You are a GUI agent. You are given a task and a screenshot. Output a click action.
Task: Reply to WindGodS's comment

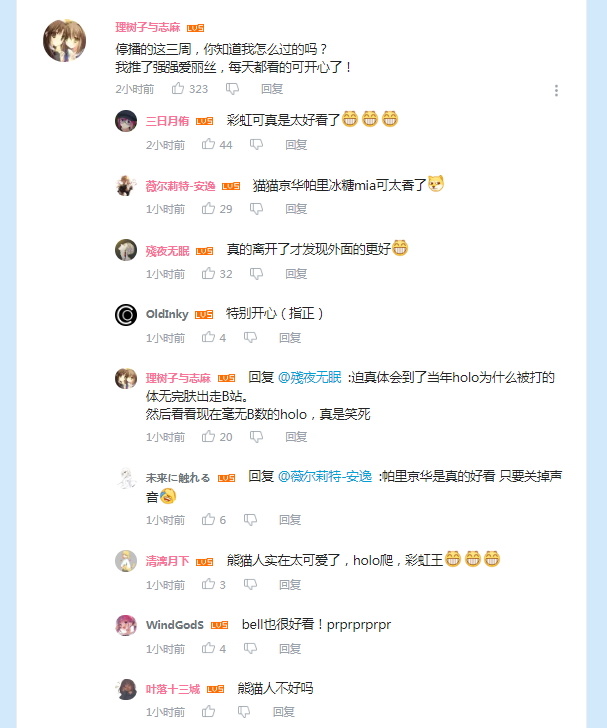coord(290,649)
